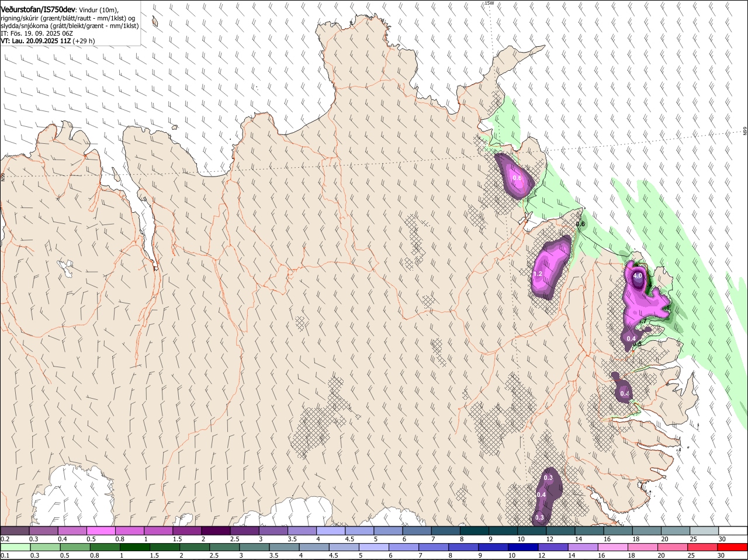Click the upper legend swatch between 8 and 9

pyautogui.click(x=474, y=530)
